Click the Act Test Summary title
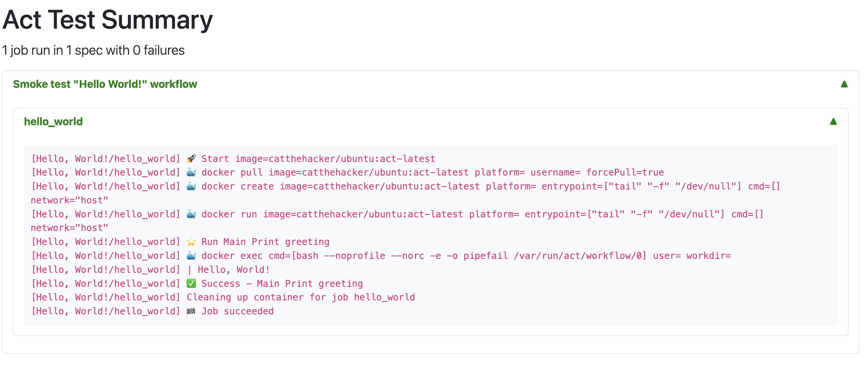 tap(108, 20)
